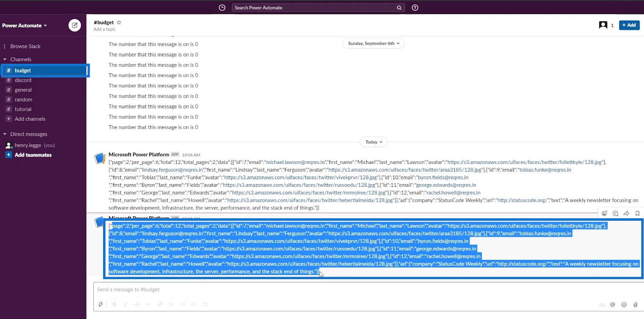The image size is (644, 319).
Task: Click the 10:06 AM timestamp
Action: (191, 155)
